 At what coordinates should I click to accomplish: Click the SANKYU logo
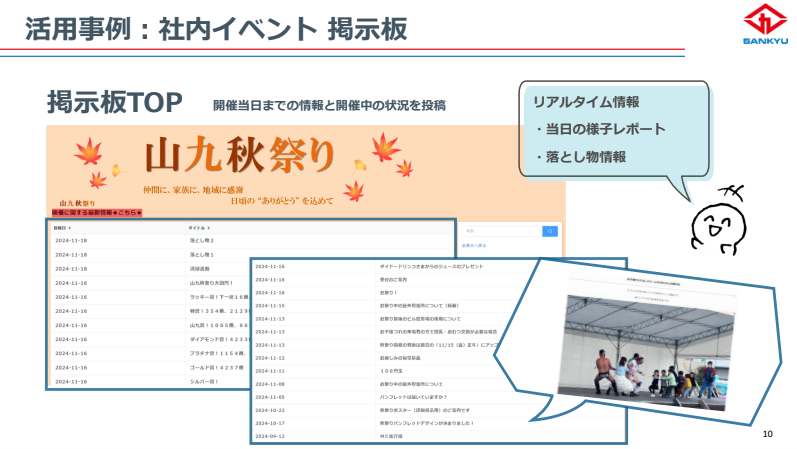pos(765,24)
